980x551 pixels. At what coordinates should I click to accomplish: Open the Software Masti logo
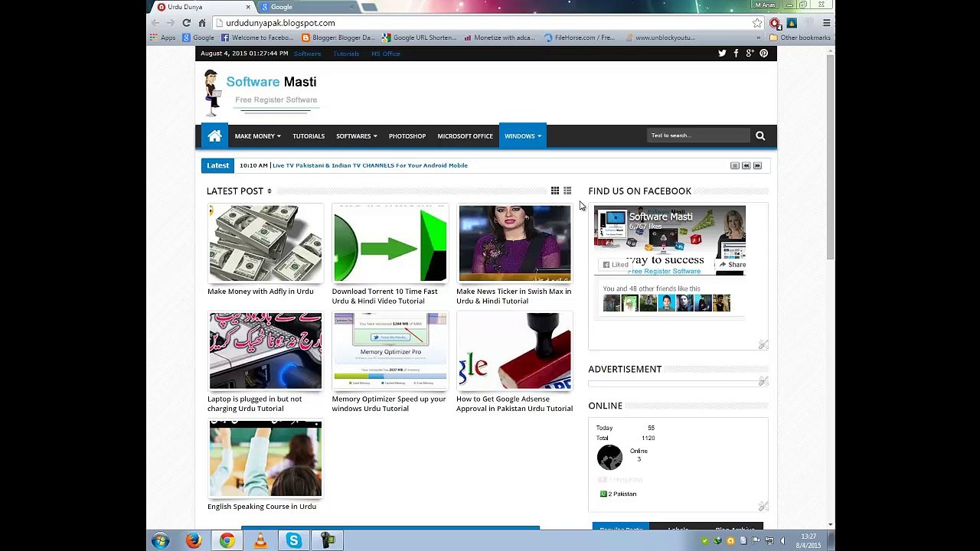point(260,92)
